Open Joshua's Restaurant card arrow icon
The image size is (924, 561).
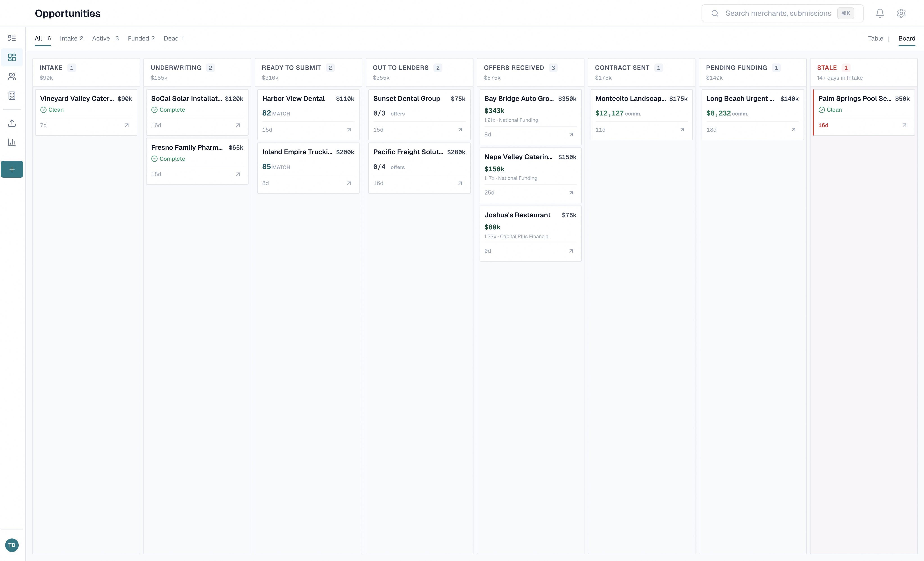(571, 251)
